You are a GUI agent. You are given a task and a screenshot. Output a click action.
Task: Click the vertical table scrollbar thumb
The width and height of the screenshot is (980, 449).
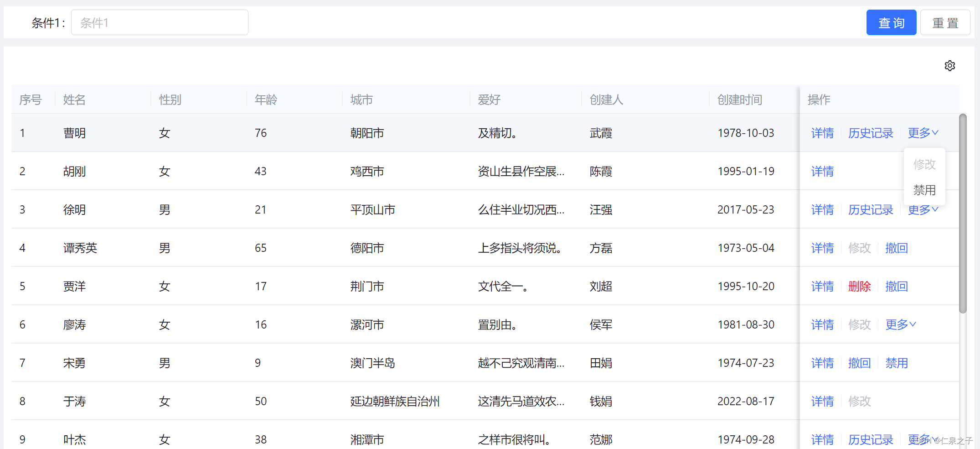tap(963, 214)
